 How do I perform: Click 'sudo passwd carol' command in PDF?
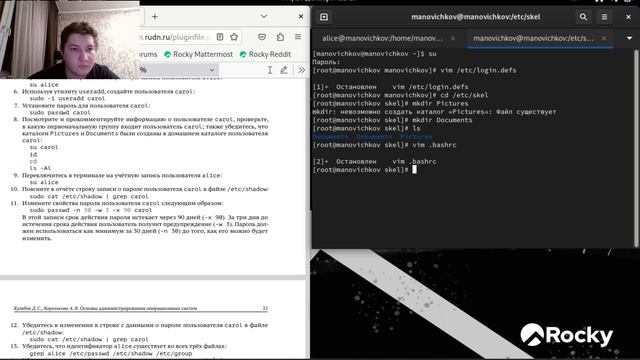pos(60,112)
